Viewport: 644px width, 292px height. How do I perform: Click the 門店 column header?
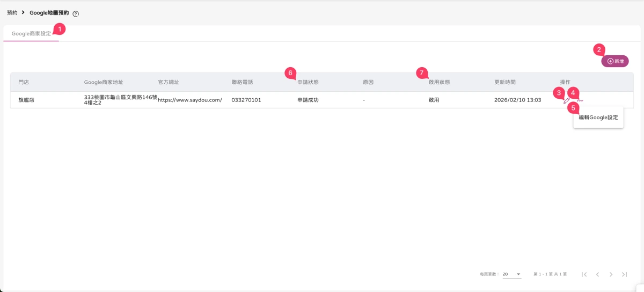pos(24,82)
